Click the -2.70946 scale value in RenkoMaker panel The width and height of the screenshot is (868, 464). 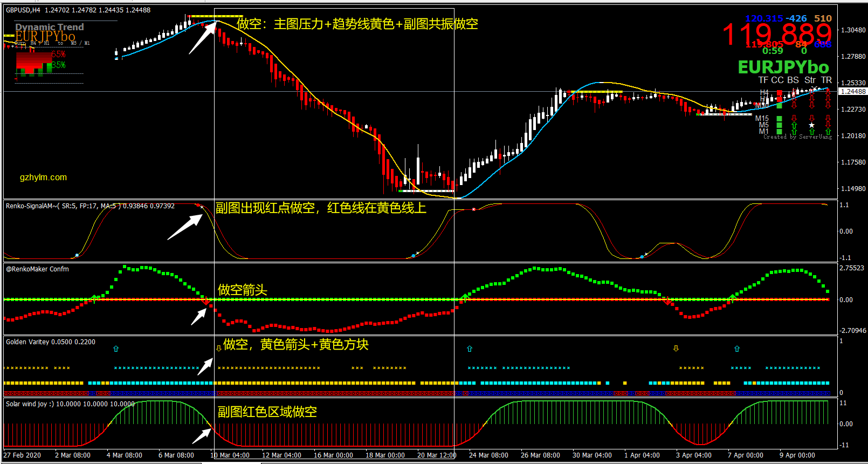click(853, 330)
